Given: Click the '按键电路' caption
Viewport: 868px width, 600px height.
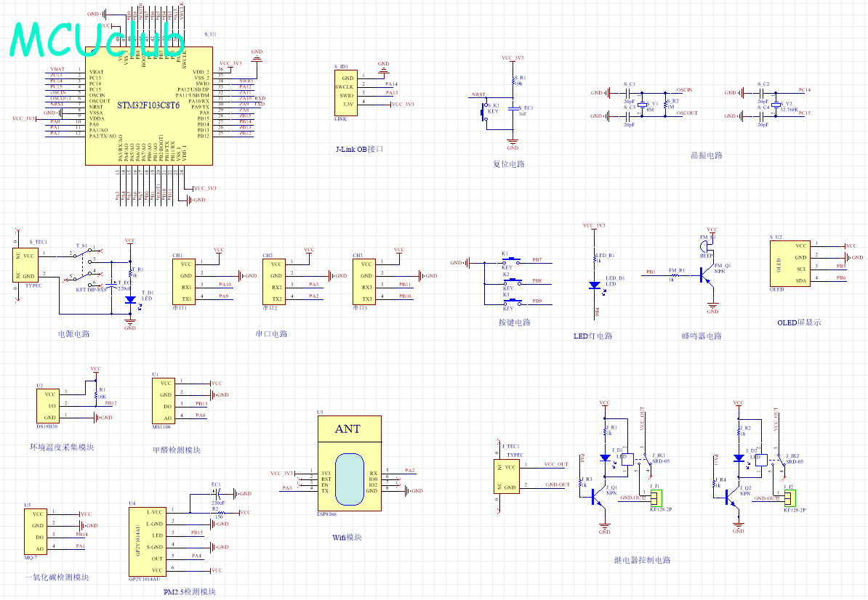Looking at the screenshot, I should click(x=515, y=323).
